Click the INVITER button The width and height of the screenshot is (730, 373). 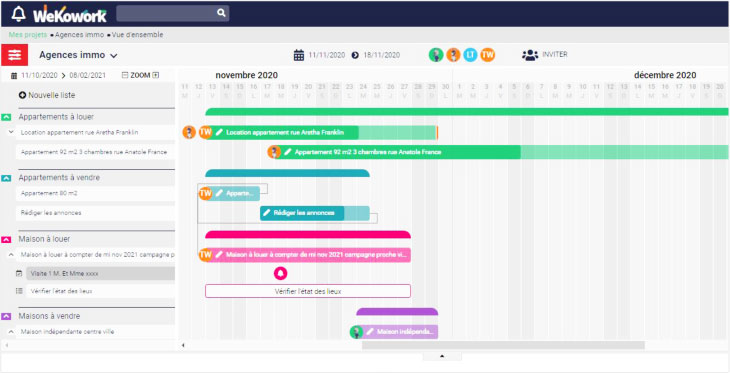[554, 54]
